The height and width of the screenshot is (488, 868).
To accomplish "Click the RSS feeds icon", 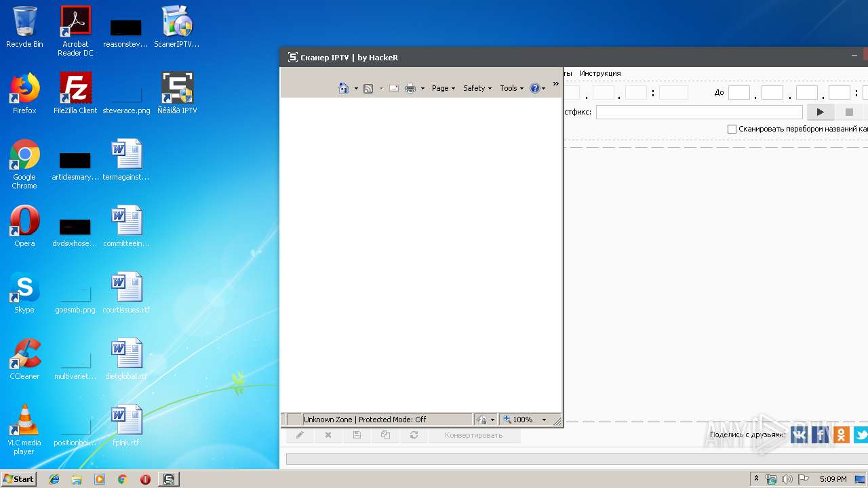I will click(x=368, y=88).
